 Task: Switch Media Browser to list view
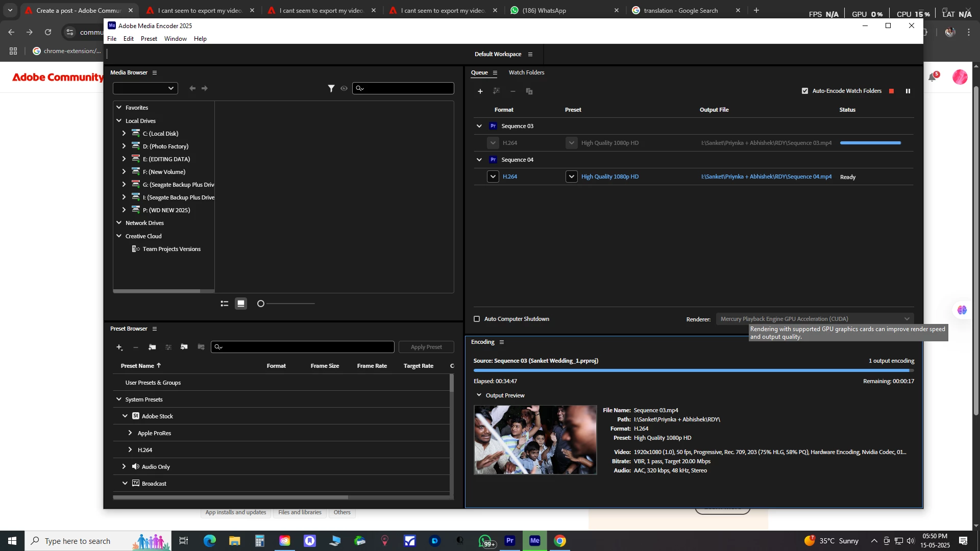tap(224, 304)
